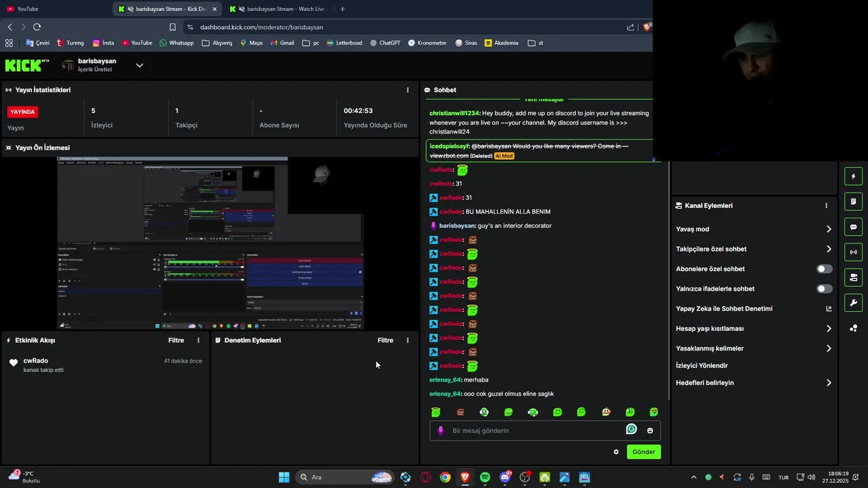Click the lightning bolt quick actions sidebar icon
This screenshot has height=488, width=868.
[x=853, y=177]
